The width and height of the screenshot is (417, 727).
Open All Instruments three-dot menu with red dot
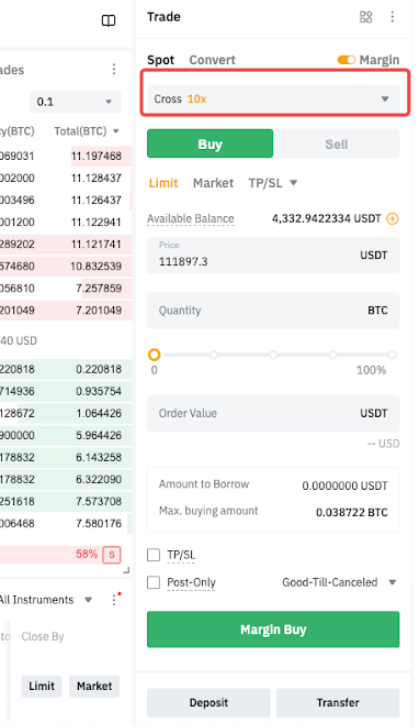(x=115, y=599)
